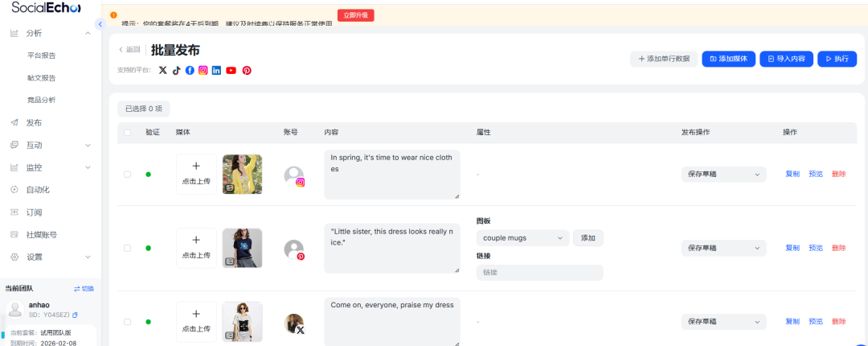Click 切换 to switch team
Screen dimensions: 868x346
pyautogui.click(x=84, y=289)
